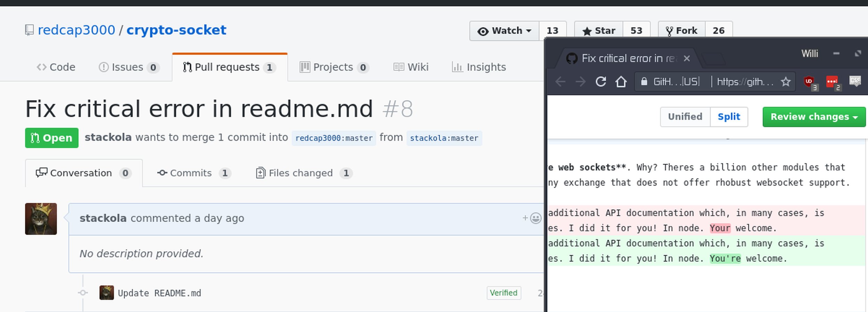Open the uBlock Origin extension icon
Screen dimensions: 868x312
[x=809, y=82]
